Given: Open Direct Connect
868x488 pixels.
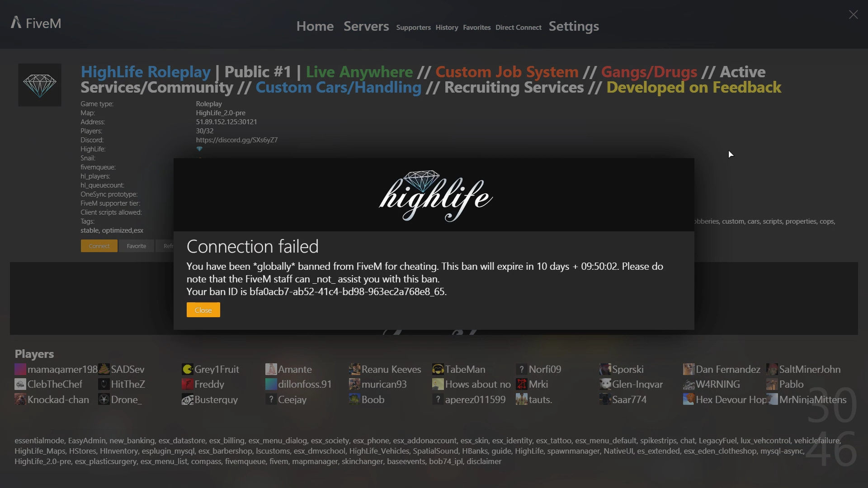Looking at the screenshot, I should pos(518,28).
